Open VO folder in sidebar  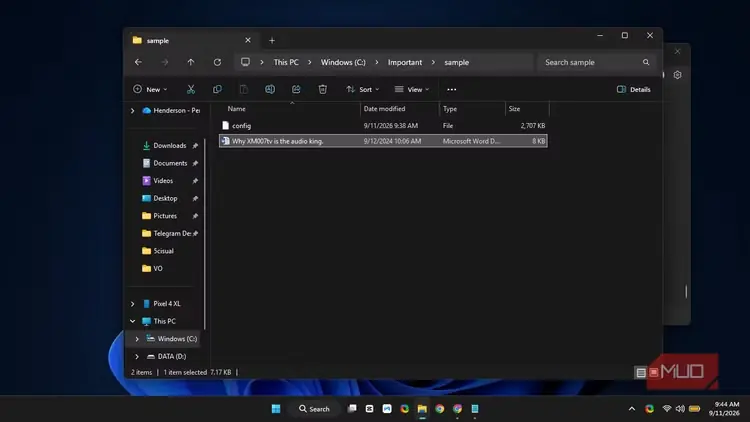(153, 268)
